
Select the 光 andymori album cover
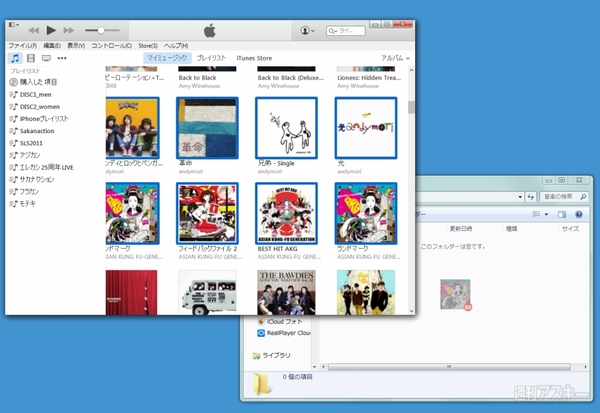366,128
